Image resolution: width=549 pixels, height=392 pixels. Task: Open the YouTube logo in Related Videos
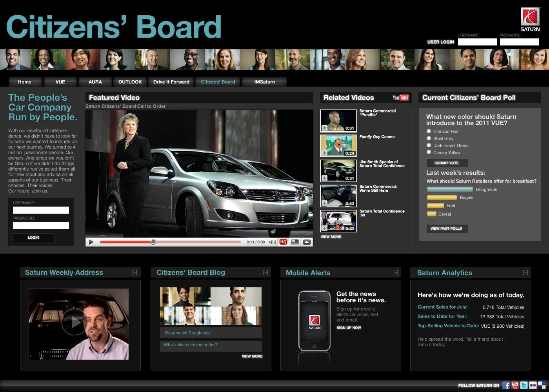pyautogui.click(x=401, y=98)
